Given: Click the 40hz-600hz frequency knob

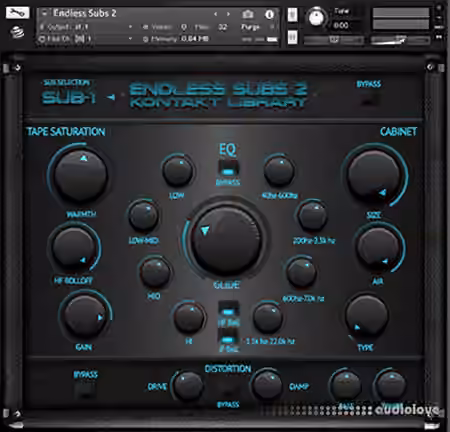Looking at the screenshot, I should [279, 171].
